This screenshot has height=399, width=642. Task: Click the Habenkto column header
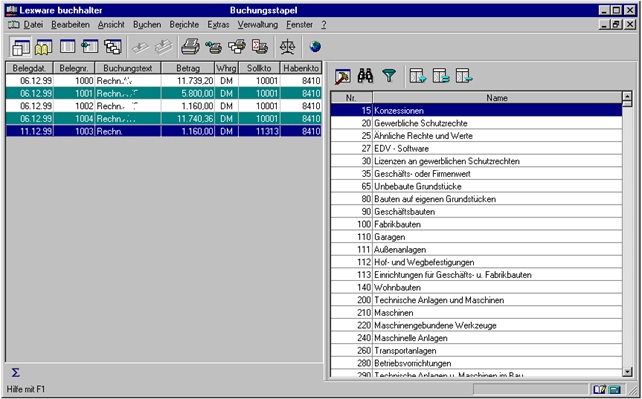pyautogui.click(x=301, y=68)
